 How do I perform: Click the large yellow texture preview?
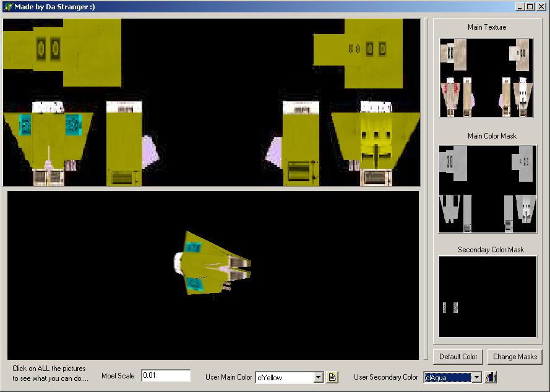pos(212,102)
